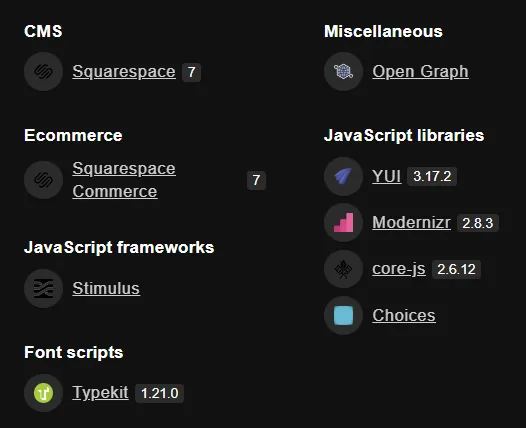The height and width of the screenshot is (428, 526).
Task: Visit the Open Graph link
Action: [x=420, y=71]
